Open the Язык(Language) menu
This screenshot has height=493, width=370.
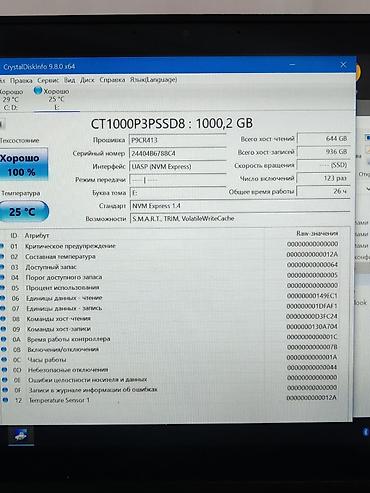pos(153,80)
